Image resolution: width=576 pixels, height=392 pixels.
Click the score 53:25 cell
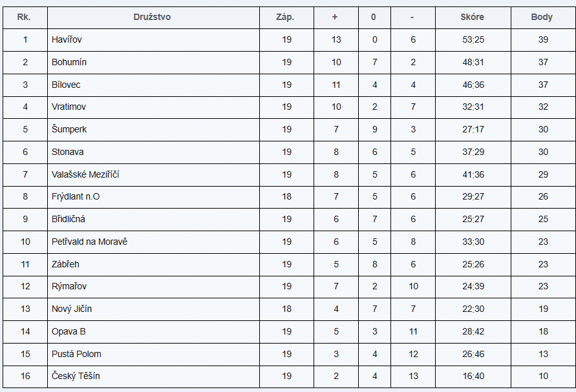coord(473,40)
